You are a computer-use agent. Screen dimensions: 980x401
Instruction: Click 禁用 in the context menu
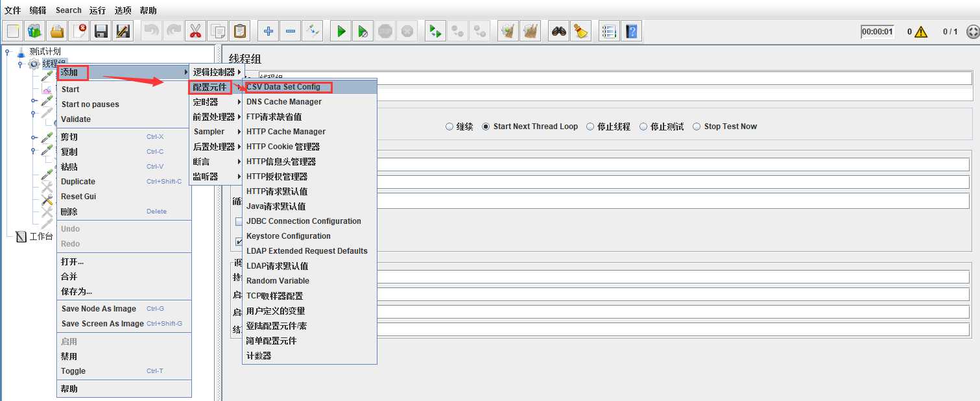coord(124,356)
